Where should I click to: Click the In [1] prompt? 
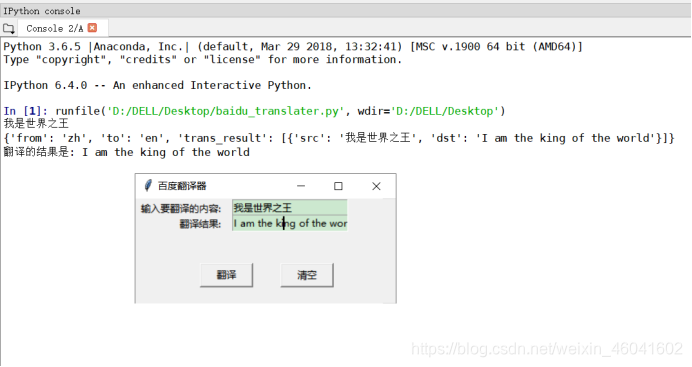(26, 111)
